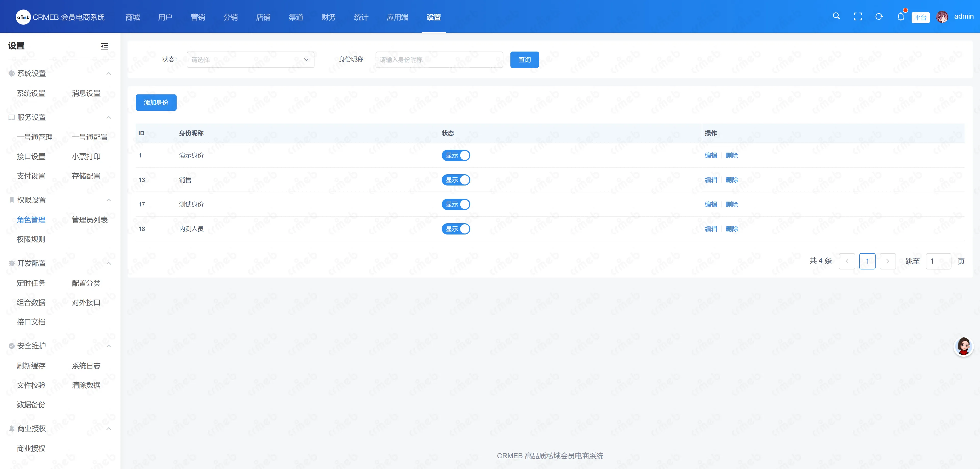This screenshot has height=469, width=980.
Task: Open 权限规则 in sidebar
Action: [x=31, y=239]
